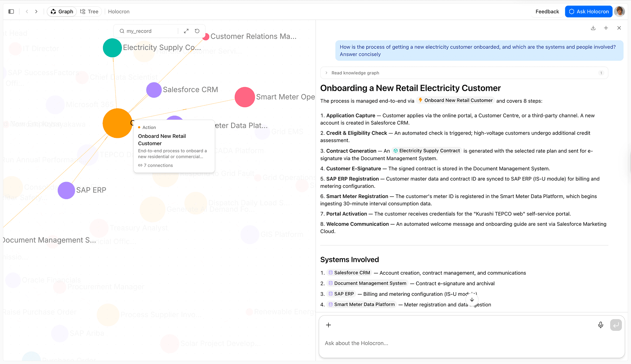Select the orange Onboard New Retail Customer node
The width and height of the screenshot is (631, 364).
coord(117,123)
